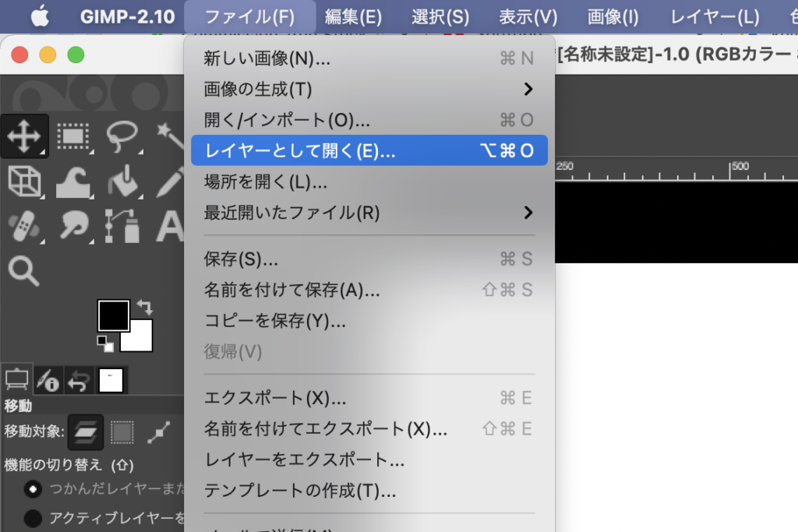Select the Text tool letter A

click(170, 227)
